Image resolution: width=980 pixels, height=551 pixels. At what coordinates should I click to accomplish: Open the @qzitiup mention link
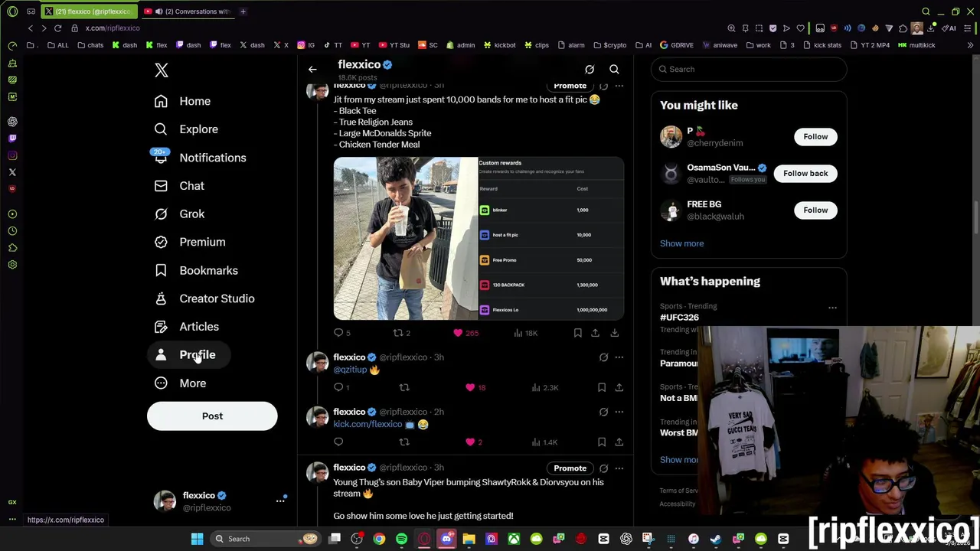(350, 370)
